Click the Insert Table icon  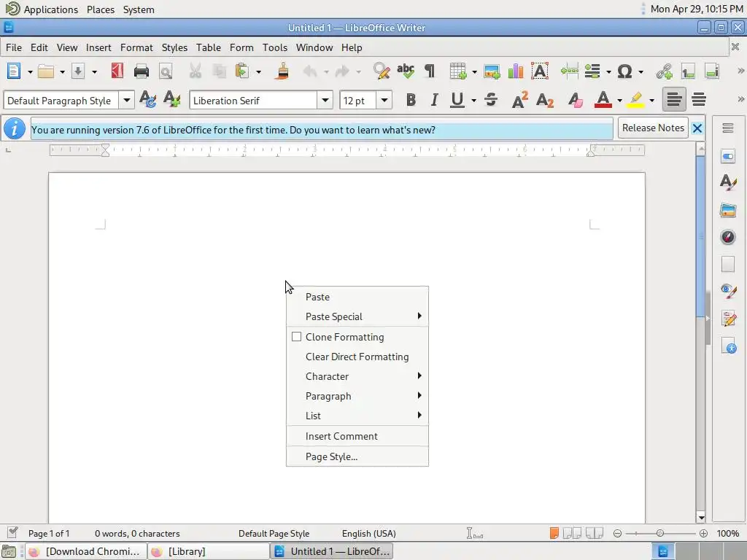click(458, 71)
